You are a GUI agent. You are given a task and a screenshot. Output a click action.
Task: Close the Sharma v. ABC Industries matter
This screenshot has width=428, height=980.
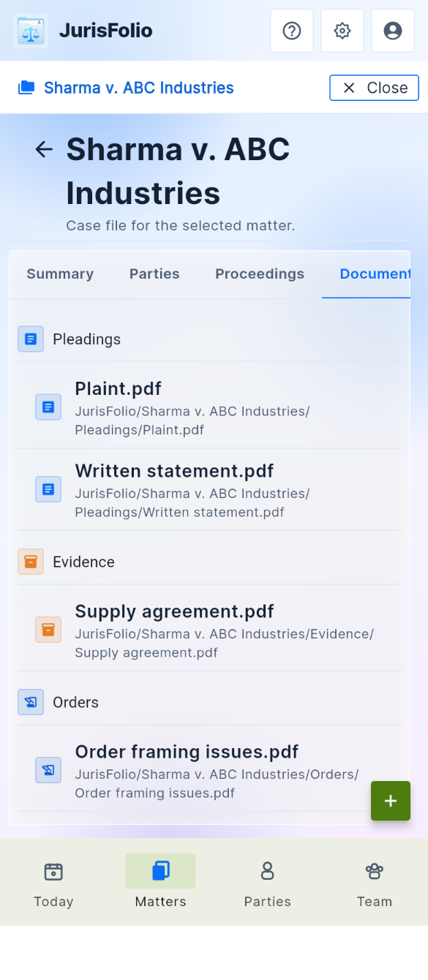[375, 88]
